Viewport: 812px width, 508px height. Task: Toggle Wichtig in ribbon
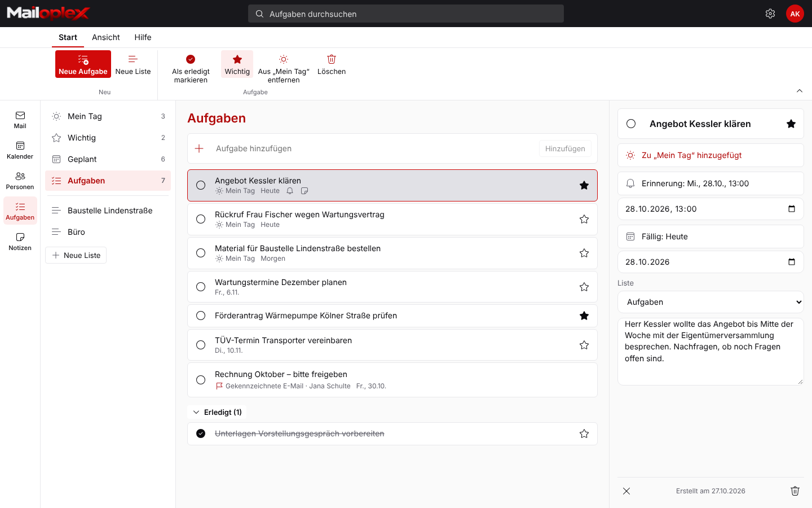click(237, 64)
